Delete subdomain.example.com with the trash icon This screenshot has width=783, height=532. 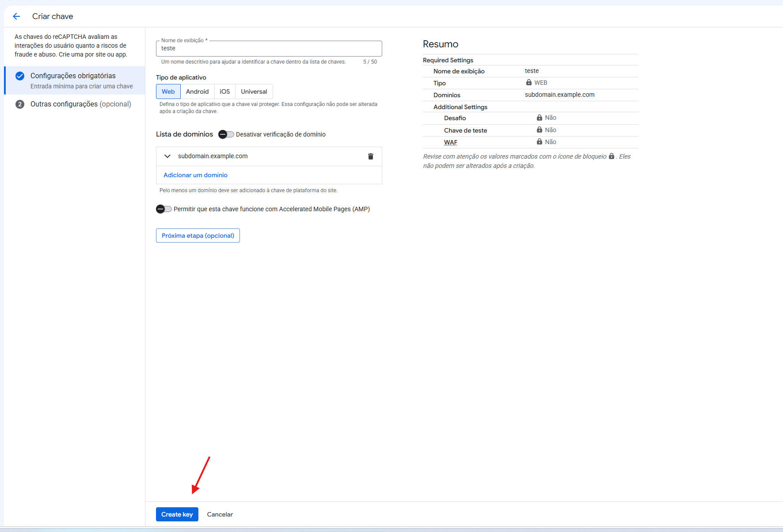coord(371,156)
